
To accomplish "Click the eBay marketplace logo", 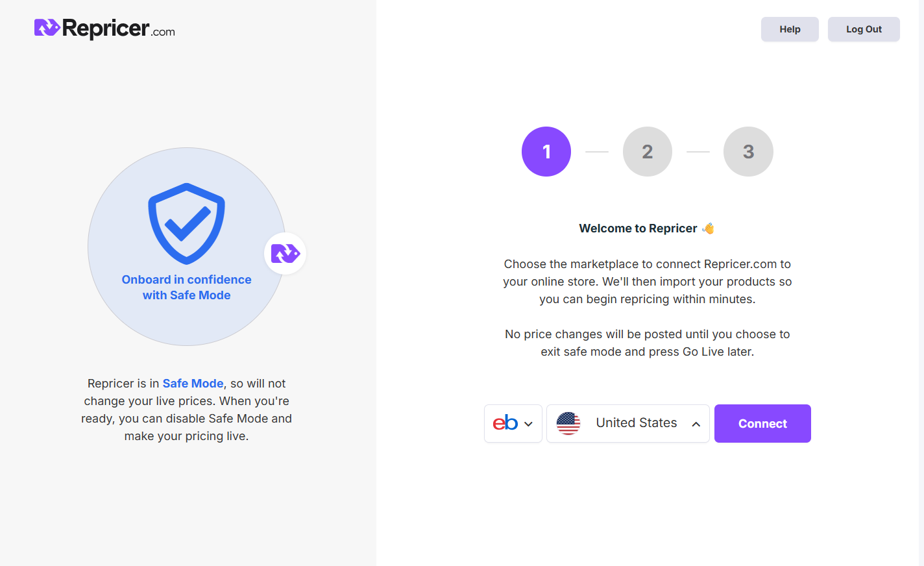I will pyautogui.click(x=505, y=423).
